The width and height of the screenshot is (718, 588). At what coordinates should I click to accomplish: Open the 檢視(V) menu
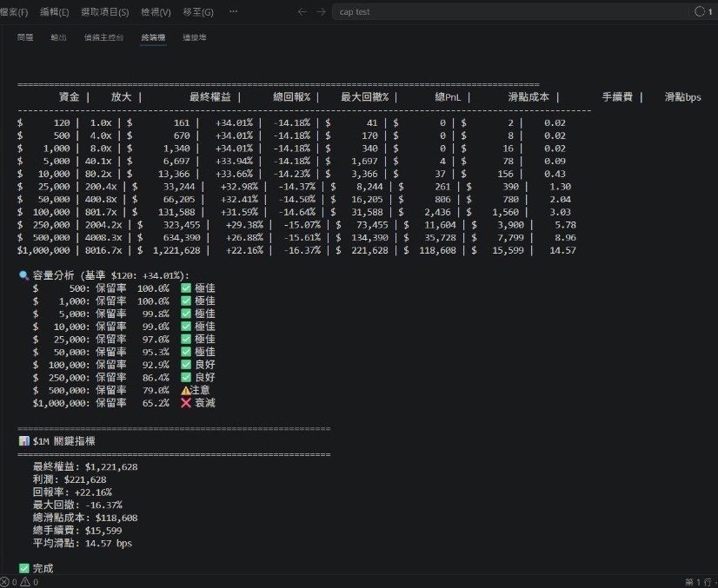[x=156, y=12]
